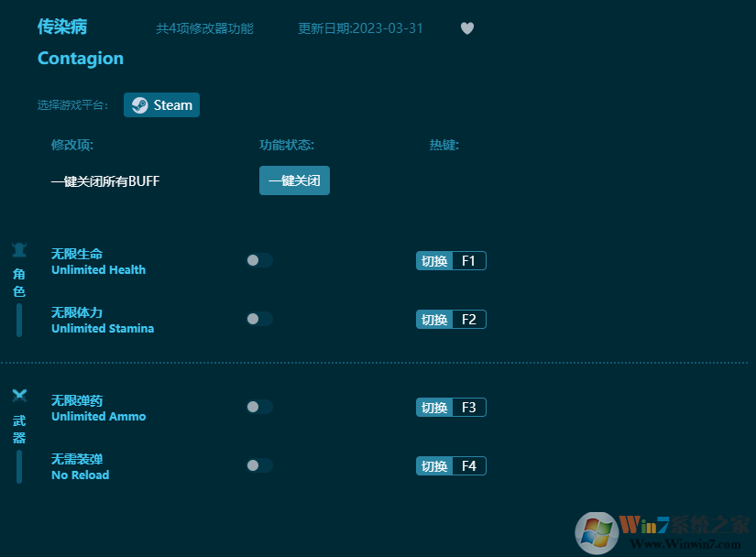The image size is (756, 557).
Task: Click the heart favorite icon
Action: [467, 28]
